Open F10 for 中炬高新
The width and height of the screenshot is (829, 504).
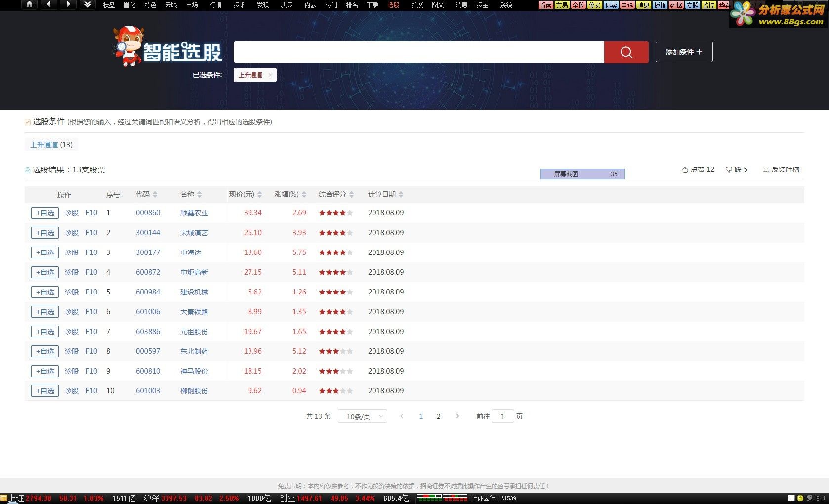pos(91,272)
